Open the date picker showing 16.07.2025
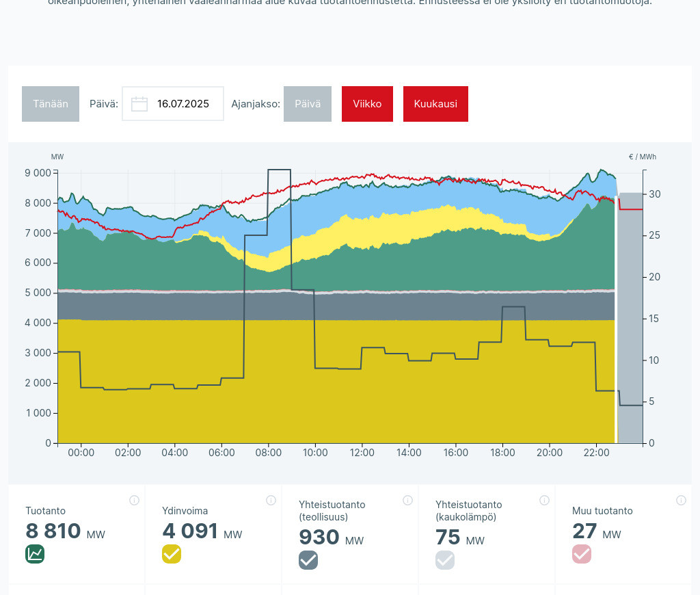The image size is (700, 595). point(183,104)
